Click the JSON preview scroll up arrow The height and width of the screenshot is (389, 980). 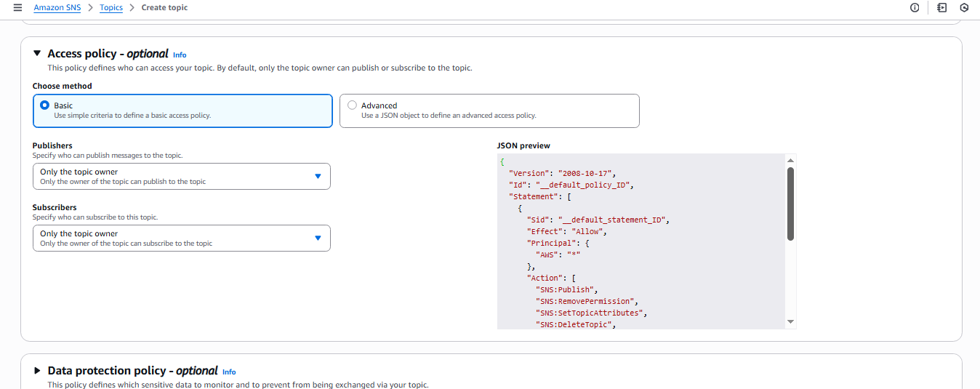[790, 160]
